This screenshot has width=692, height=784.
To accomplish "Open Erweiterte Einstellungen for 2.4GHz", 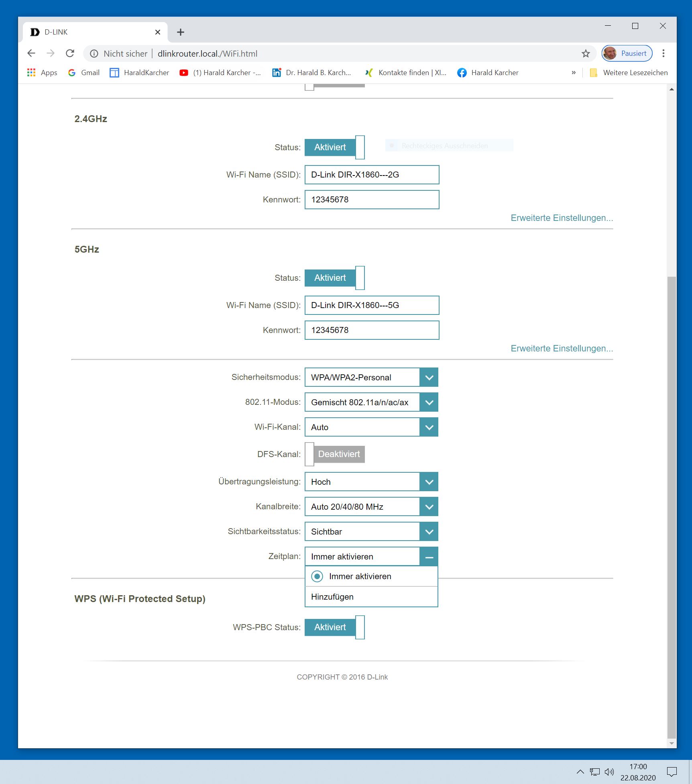I will [562, 218].
